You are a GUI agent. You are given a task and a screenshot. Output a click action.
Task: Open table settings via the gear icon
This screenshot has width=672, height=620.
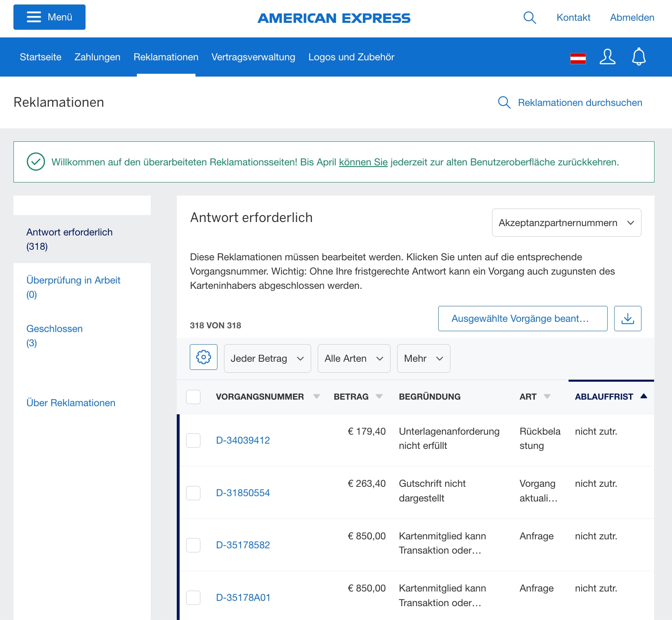point(203,357)
